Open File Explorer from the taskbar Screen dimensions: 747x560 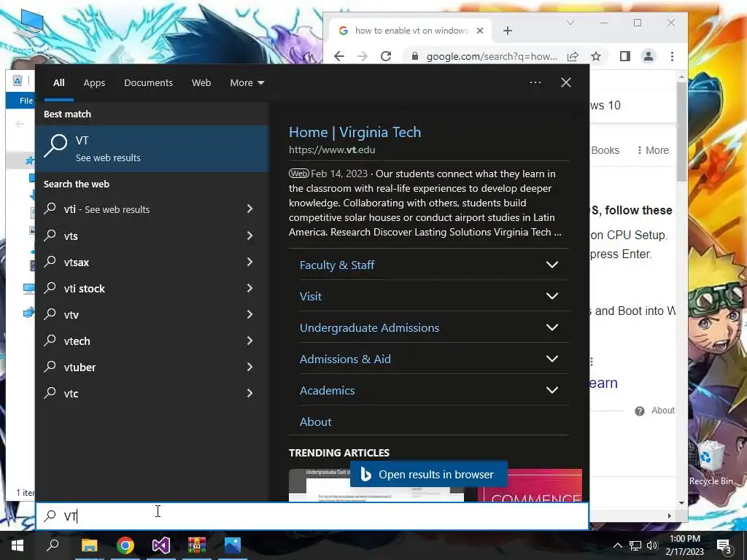pos(89,545)
